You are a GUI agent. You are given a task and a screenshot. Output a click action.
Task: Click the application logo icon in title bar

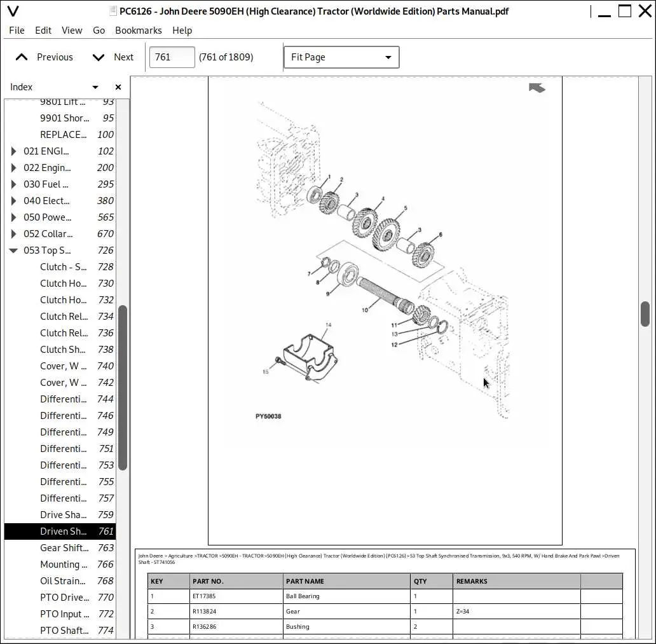pos(13,11)
